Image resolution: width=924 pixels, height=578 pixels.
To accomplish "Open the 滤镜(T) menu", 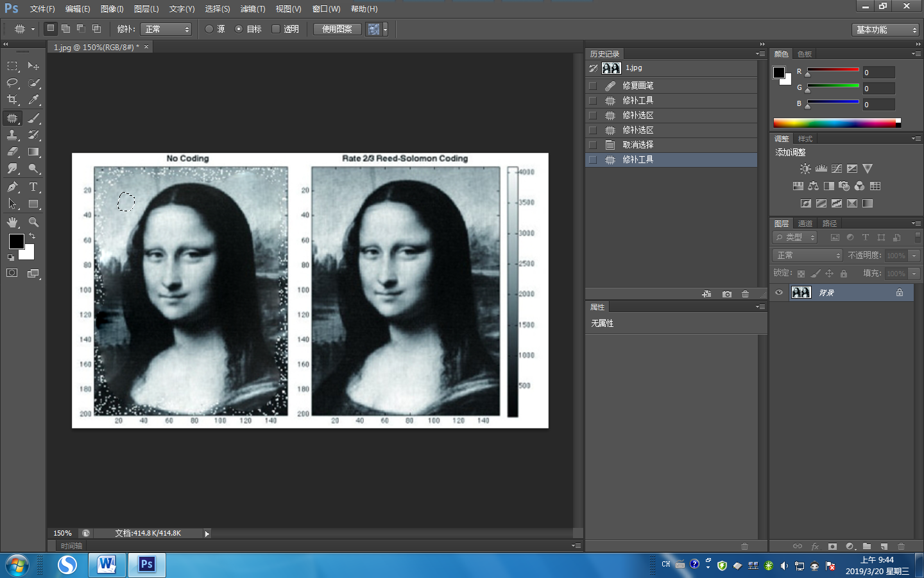I will coord(253,9).
